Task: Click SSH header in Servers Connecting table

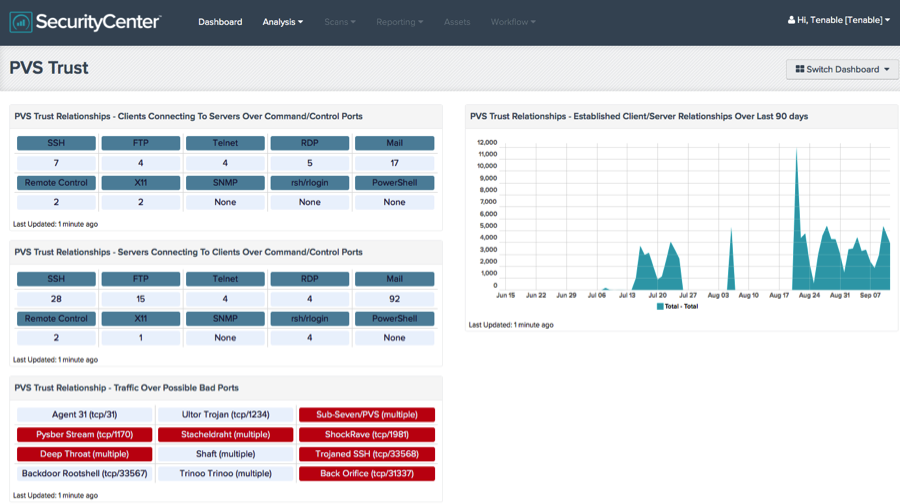Action: click(x=56, y=279)
